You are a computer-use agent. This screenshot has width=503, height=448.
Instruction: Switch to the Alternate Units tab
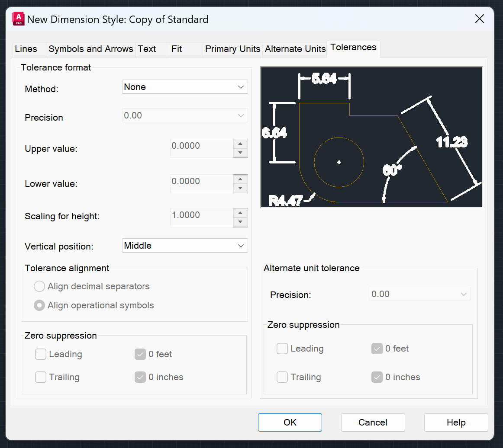pyautogui.click(x=295, y=49)
